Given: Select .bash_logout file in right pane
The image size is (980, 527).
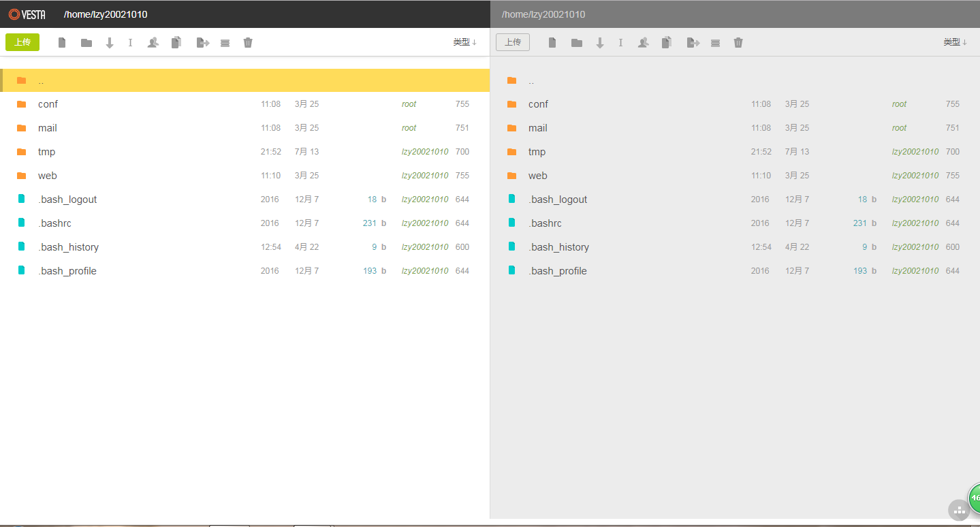Looking at the screenshot, I should click(x=736, y=199).
